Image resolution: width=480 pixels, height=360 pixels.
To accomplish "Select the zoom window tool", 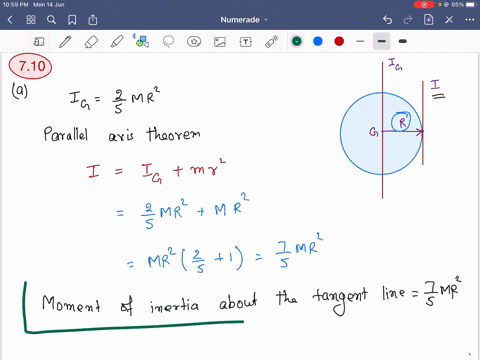I will point(39,42).
